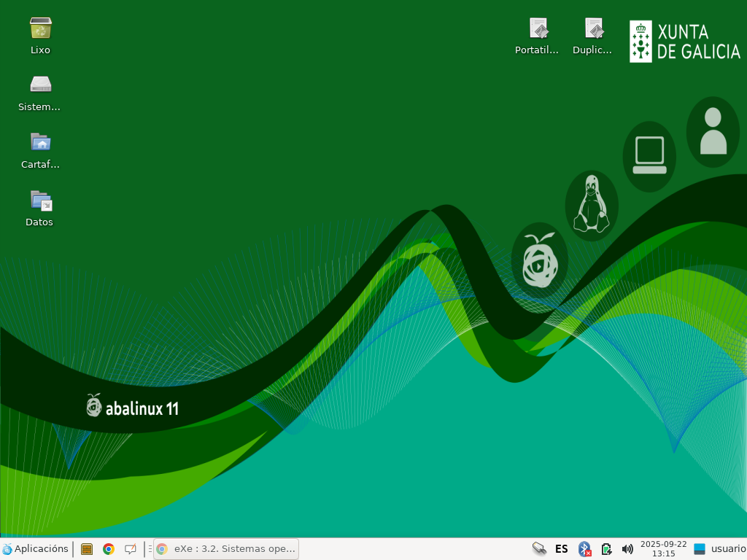The image size is (747, 560).
Task: Open the network connection tray icon
Action: [x=539, y=549]
